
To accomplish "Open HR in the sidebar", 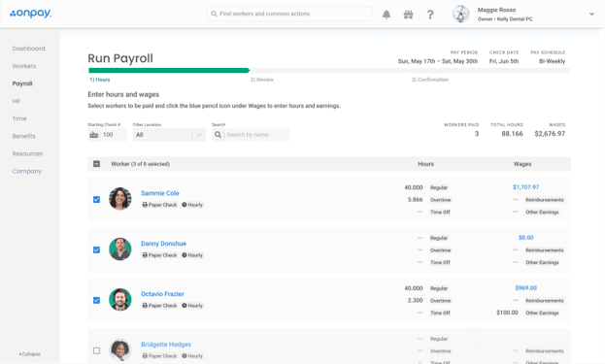I will click(x=16, y=101).
